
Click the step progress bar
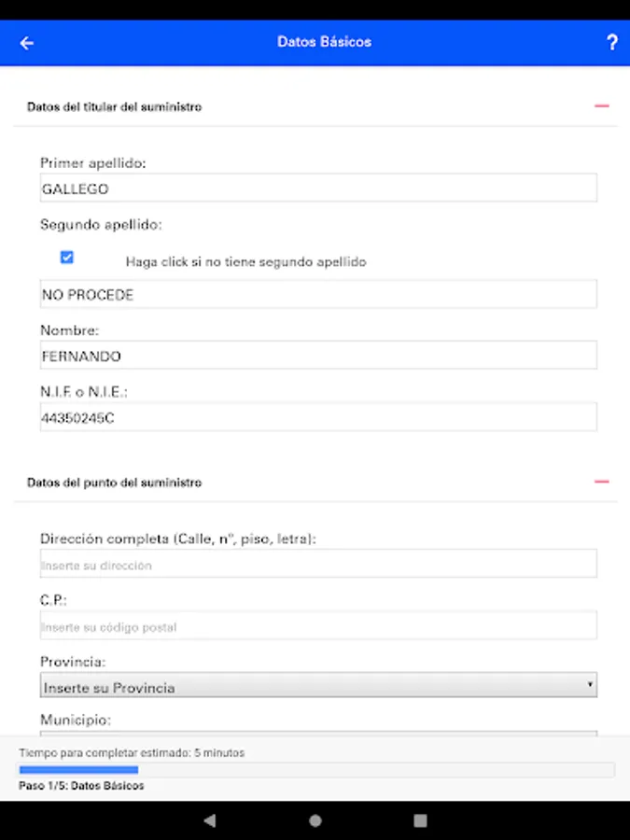coord(316,770)
